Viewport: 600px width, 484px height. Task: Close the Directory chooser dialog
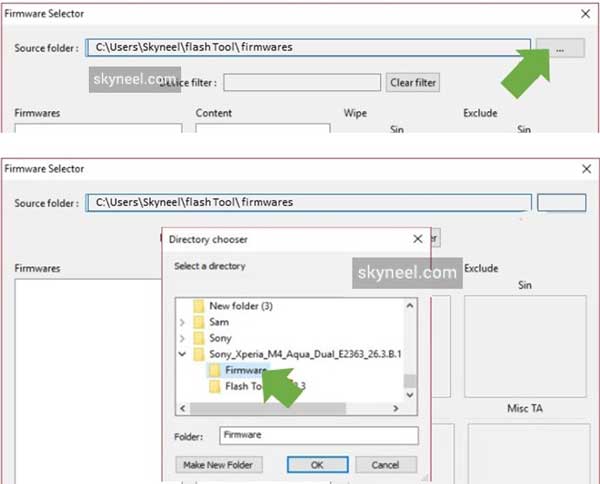(417, 239)
